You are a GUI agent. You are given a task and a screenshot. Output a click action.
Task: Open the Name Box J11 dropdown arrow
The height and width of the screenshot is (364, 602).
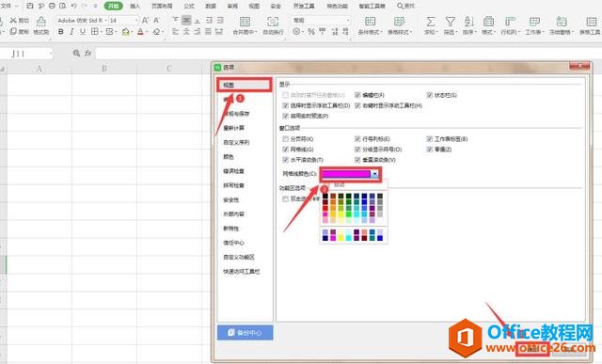50,54
